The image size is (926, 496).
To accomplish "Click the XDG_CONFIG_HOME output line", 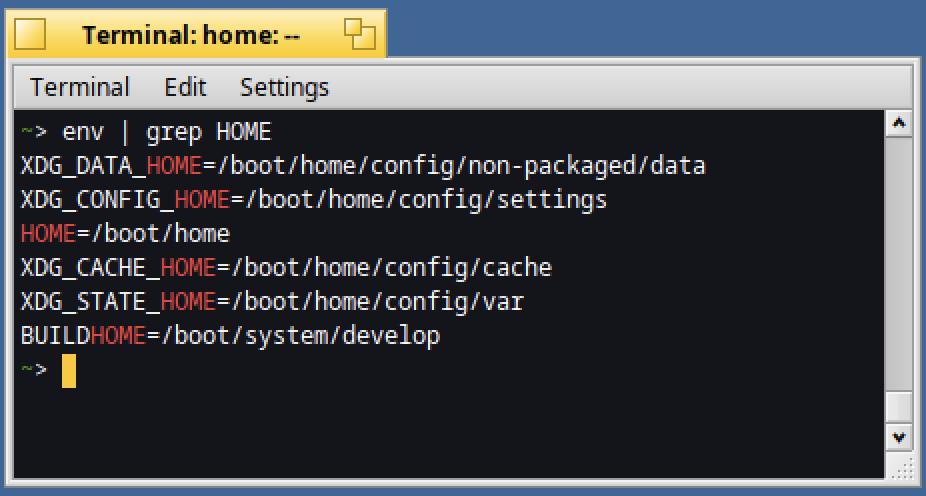I will click(314, 200).
